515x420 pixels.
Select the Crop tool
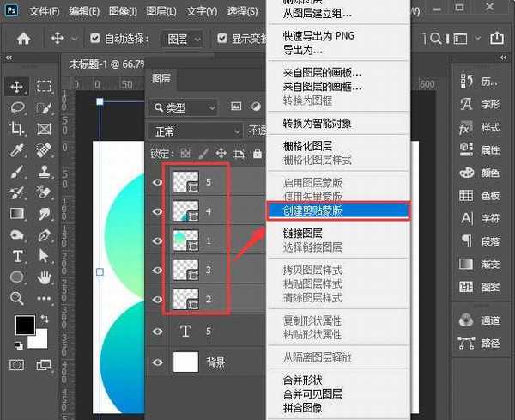[16, 129]
